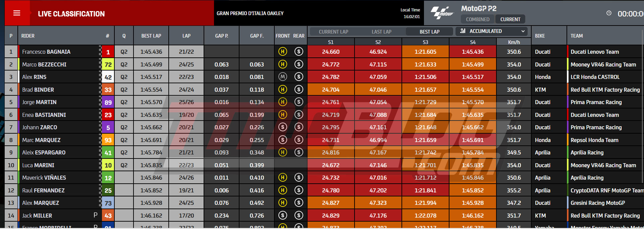Click Martin's rear tyre S icon
The height and width of the screenshot is (229, 644).
(x=299, y=102)
